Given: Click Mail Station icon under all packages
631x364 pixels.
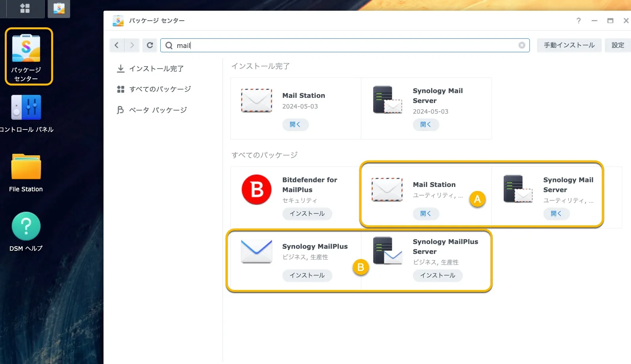Looking at the screenshot, I should coord(387,189).
